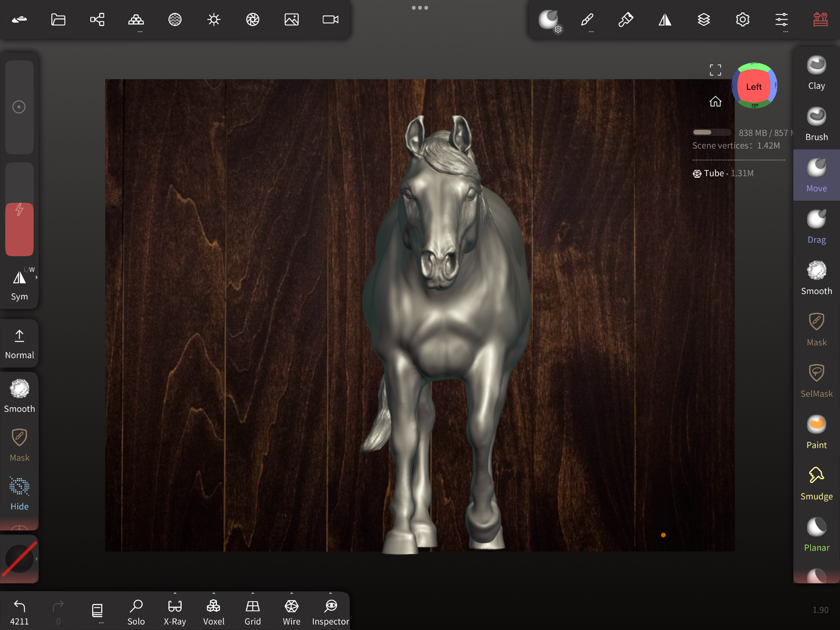Click the red intensity slider
This screenshot has height=630, width=840.
(x=19, y=229)
